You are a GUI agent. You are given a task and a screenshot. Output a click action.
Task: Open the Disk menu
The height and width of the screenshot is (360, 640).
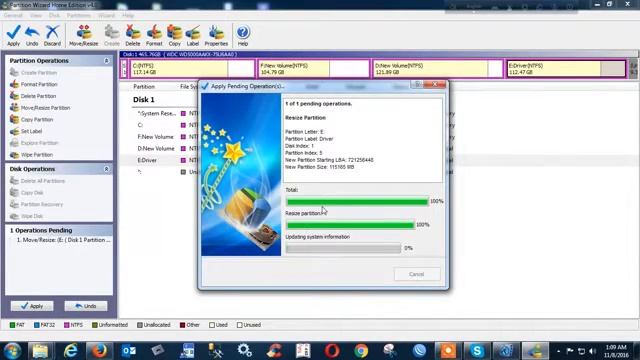[x=54, y=16]
